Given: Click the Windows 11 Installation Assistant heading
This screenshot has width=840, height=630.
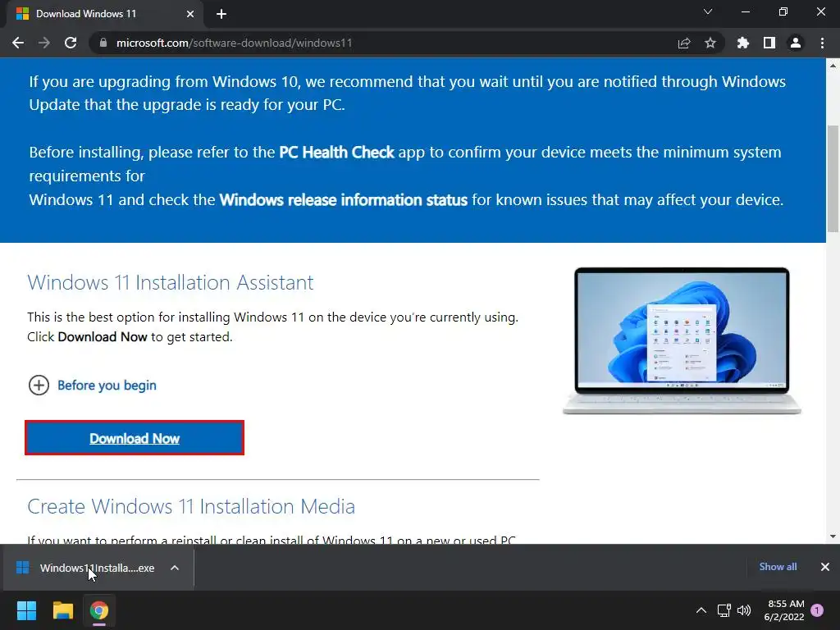Looking at the screenshot, I should click(x=171, y=282).
